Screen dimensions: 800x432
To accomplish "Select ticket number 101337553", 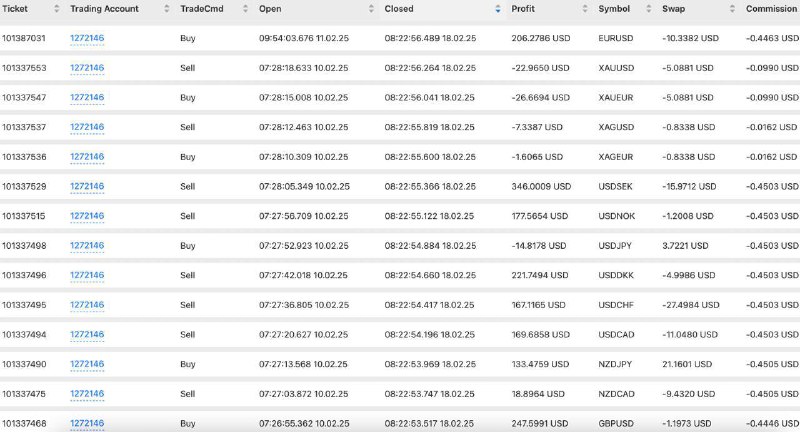I will [x=23, y=68].
